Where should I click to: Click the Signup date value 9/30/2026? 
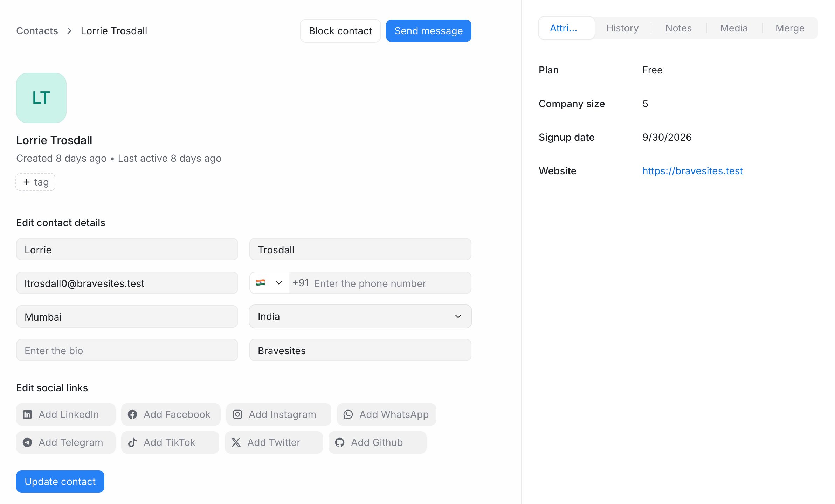tap(667, 137)
